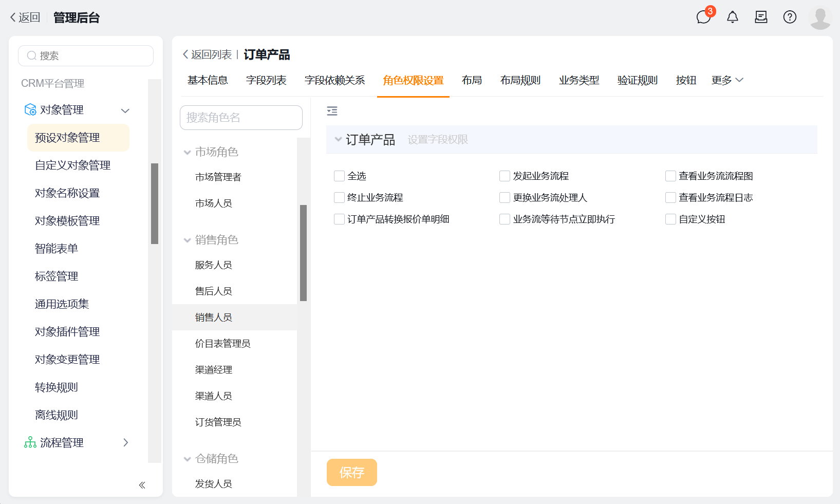Click the 保存 button
The width and height of the screenshot is (840, 504).
(x=352, y=472)
